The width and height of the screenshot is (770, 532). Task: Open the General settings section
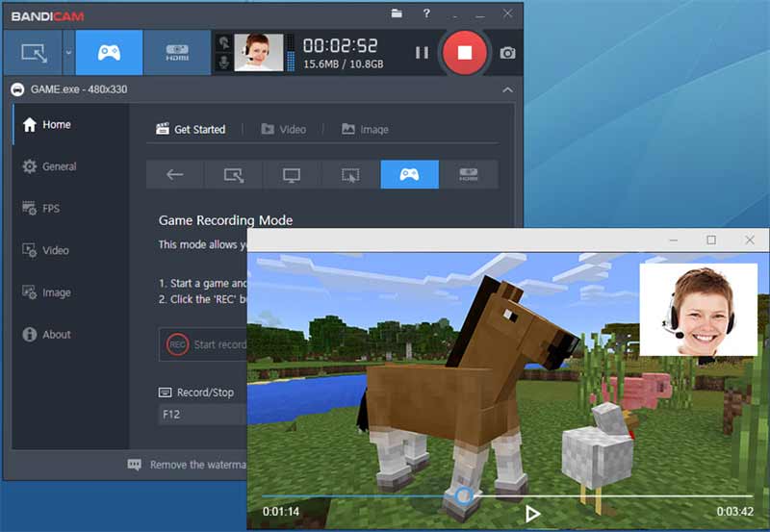tap(70, 166)
